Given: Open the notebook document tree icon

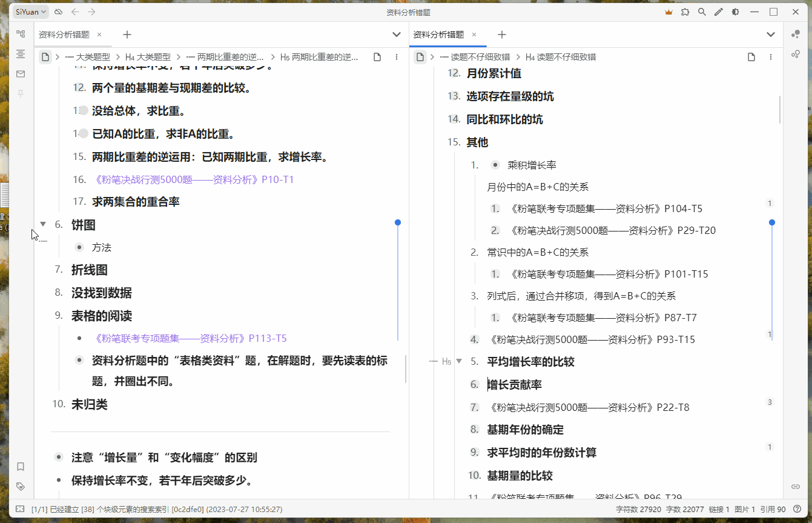Looking at the screenshot, I should pos(21,34).
